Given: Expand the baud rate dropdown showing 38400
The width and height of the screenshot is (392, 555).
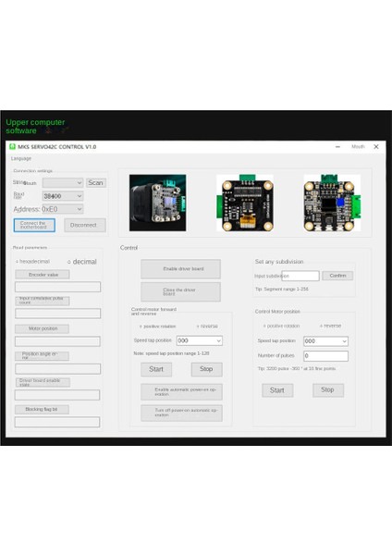Looking at the screenshot, I should pyautogui.click(x=63, y=196).
